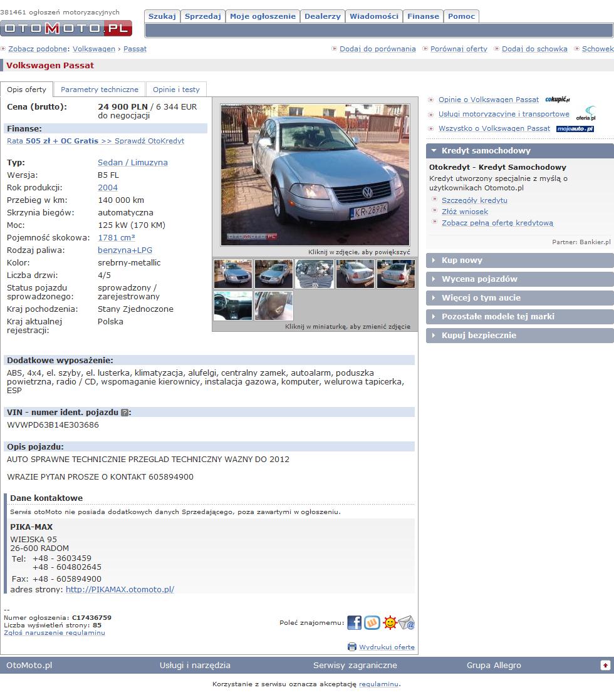
Task: Open the Dealerzy menu tab
Action: tap(323, 16)
